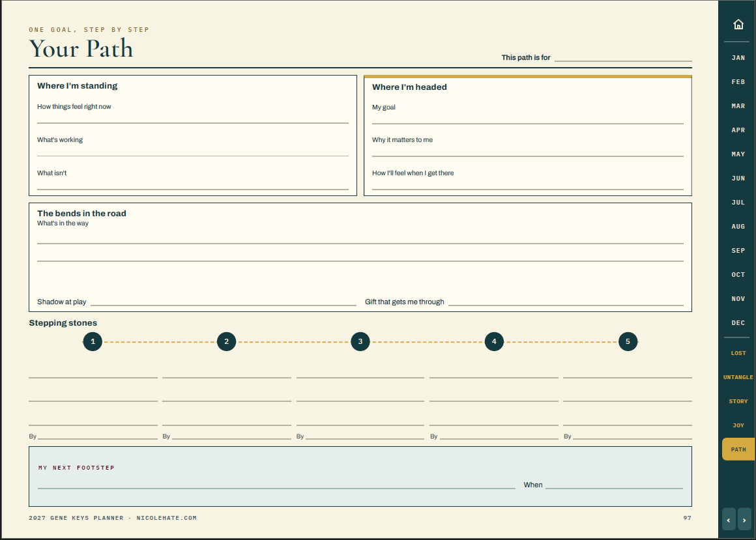The height and width of the screenshot is (540, 756).
Task: Jump to the SEP month tab
Action: coord(738,251)
